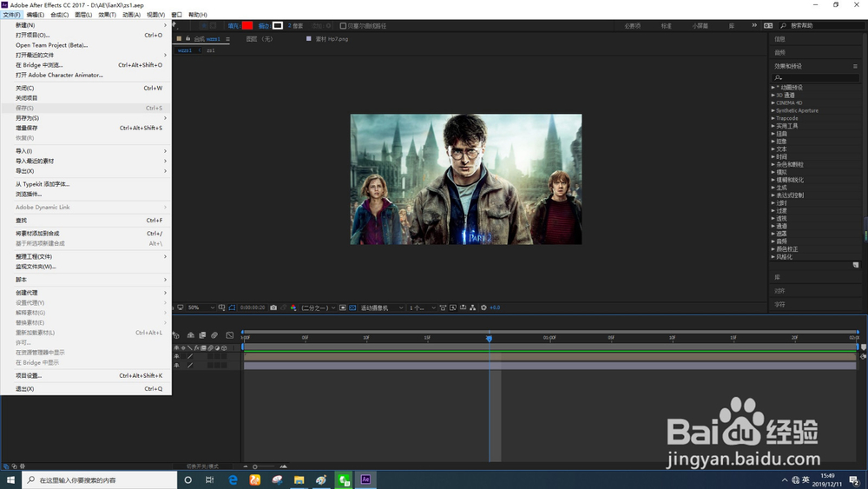Take a snapshot with the camera icon
The width and height of the screenshot is (868, 489).
273,307
